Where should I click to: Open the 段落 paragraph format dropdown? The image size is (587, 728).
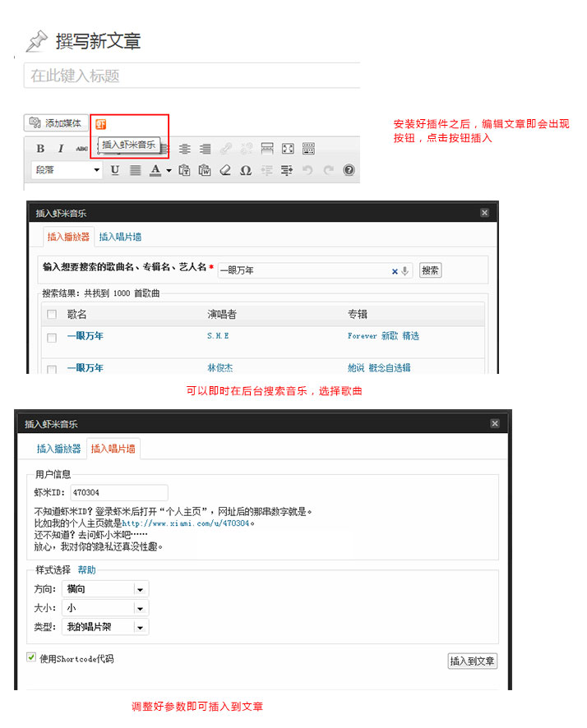click(x=67, y=170)
